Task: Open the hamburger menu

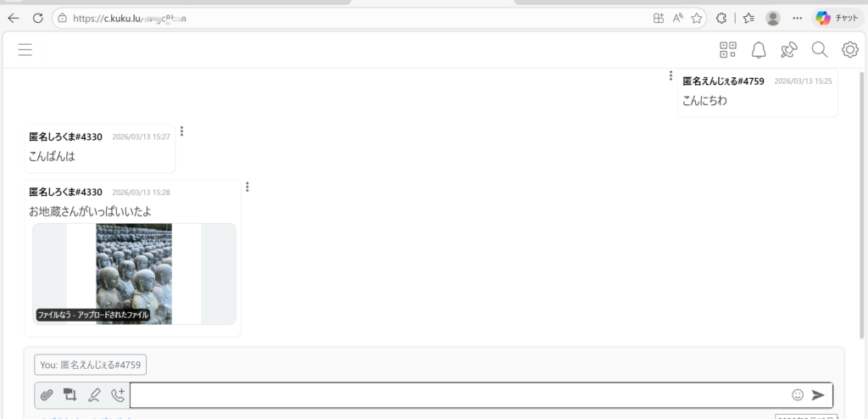Action: pos(25,50)
